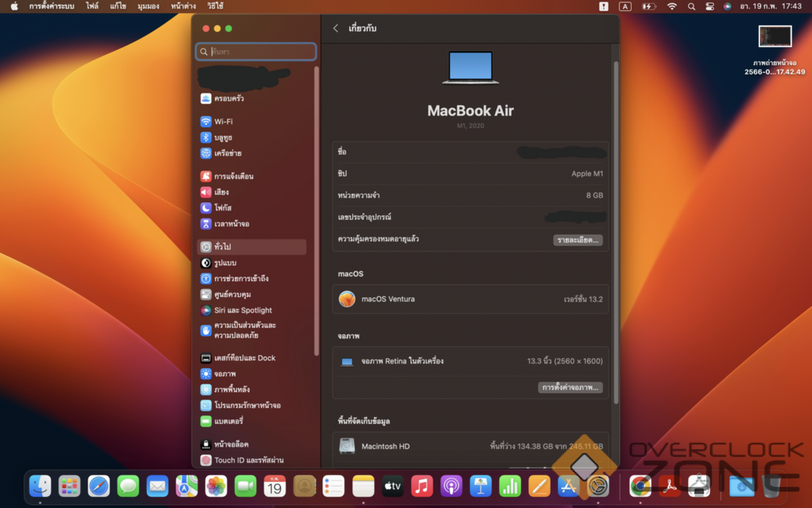Open เดสก์ท็อปและ Dock settings

(x=244, y=358)
